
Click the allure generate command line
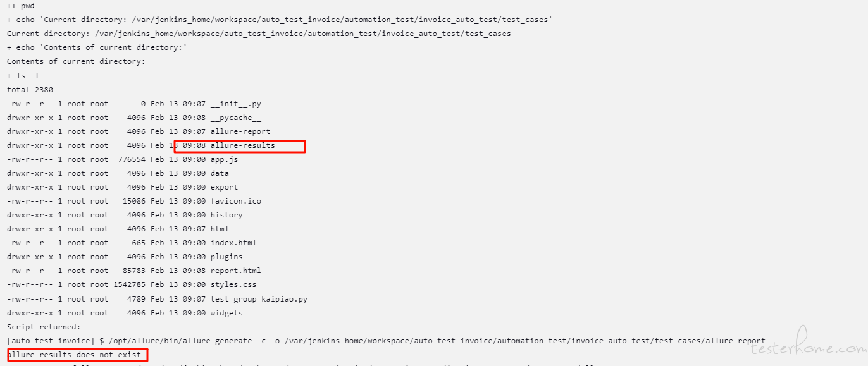pos(386,341)
